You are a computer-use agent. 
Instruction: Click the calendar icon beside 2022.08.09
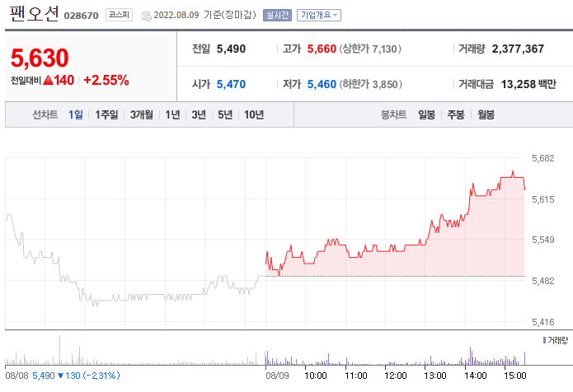[146, 16]
